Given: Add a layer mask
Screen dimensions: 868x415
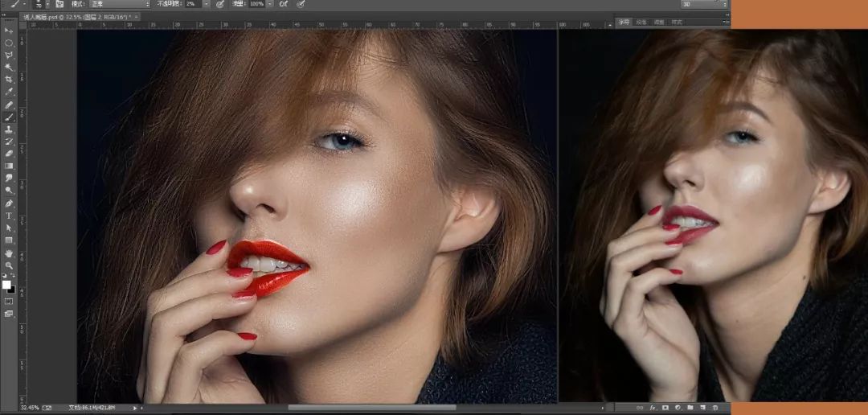Looking at the screenshot, I should click(665, 408).
